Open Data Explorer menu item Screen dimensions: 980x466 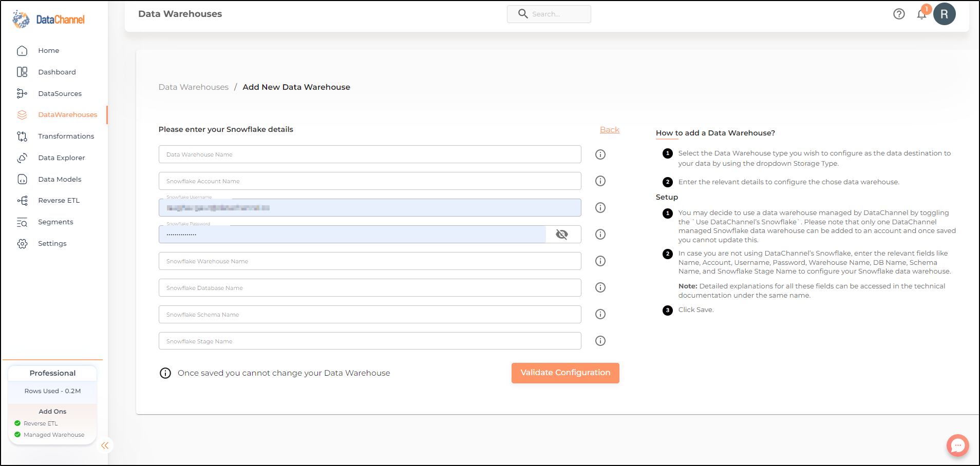(x=62, y=158)
